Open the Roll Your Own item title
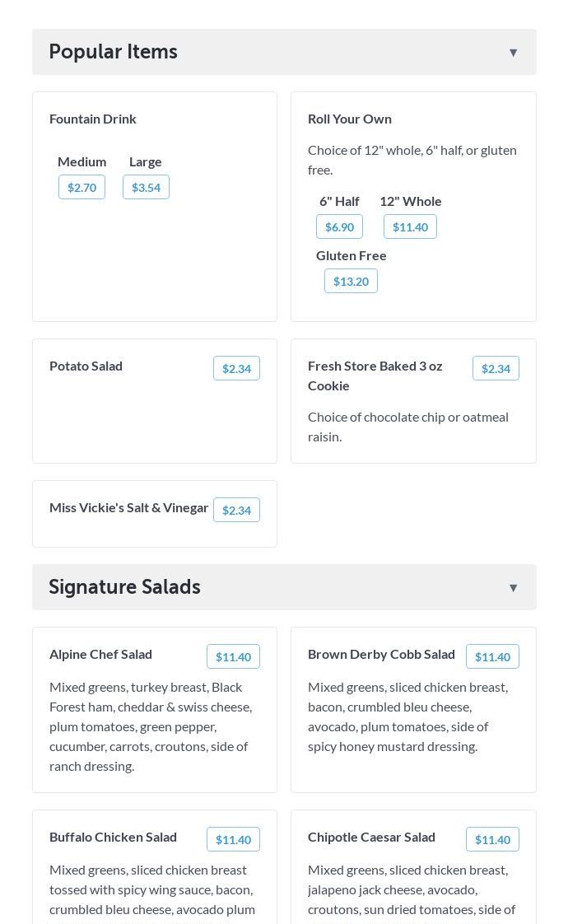 (350, 119)
